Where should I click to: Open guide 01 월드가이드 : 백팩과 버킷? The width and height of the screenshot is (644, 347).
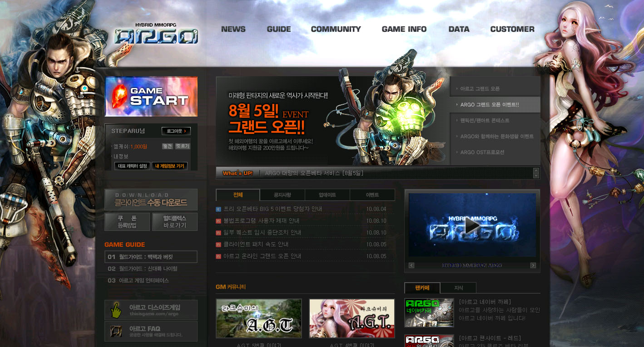[151, 257]
